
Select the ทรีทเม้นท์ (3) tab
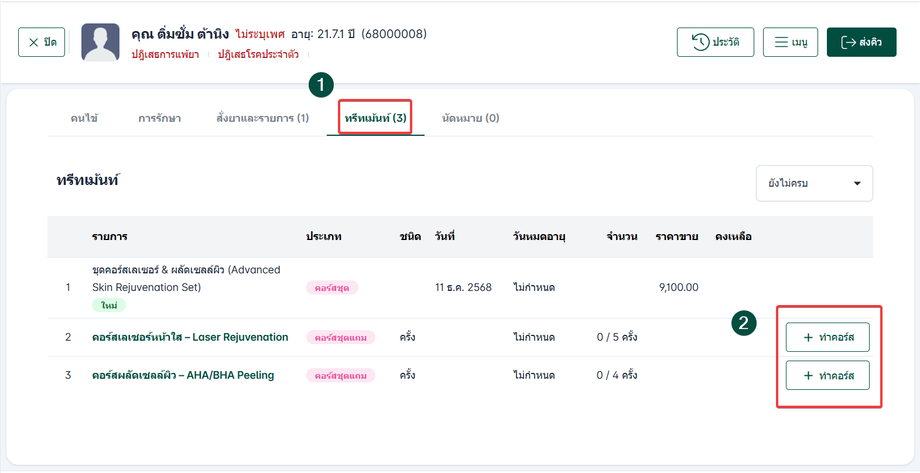click(375, 118)
